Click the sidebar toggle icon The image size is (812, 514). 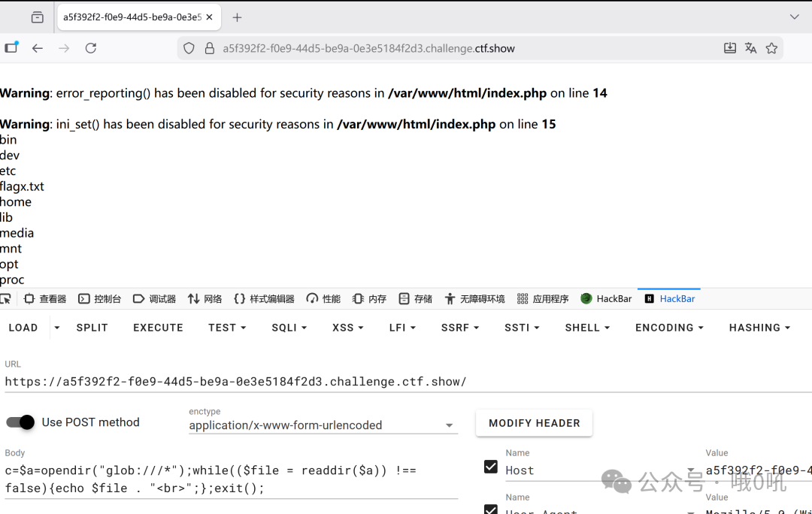click(x=11, y=47)
